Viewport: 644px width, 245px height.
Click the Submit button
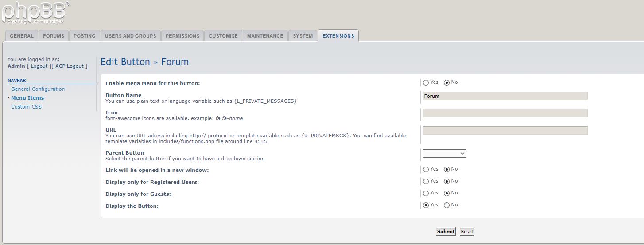point(446,231)
